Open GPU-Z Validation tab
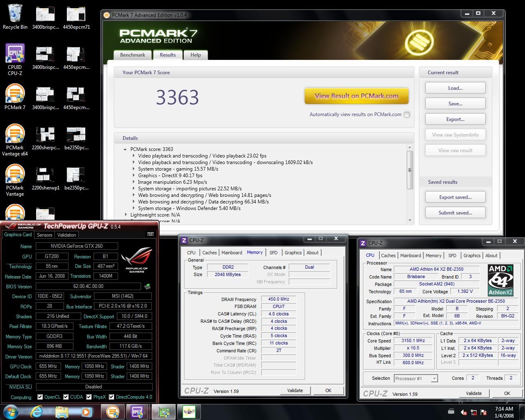Screen dimensions: 525x420 click(66, 235)
